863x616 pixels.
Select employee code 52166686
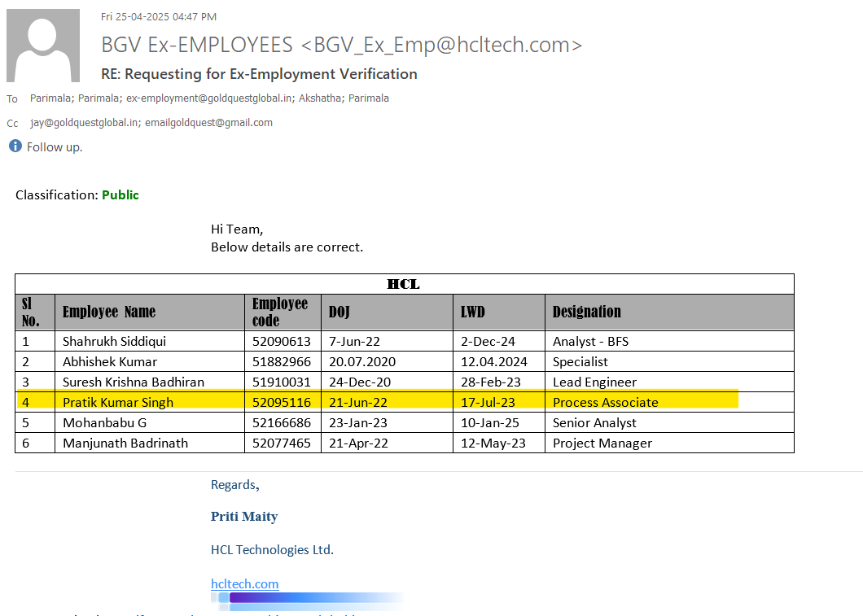click(281, 423)
